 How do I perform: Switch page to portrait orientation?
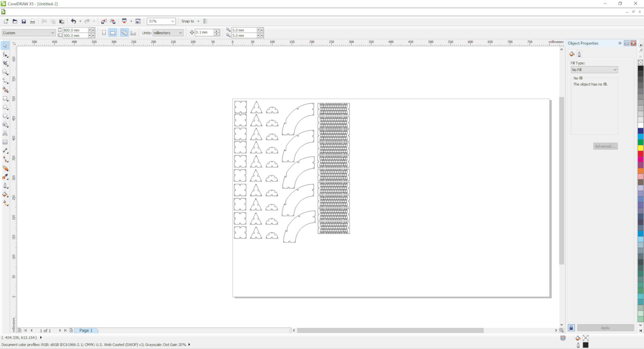(x=104, y=33)
